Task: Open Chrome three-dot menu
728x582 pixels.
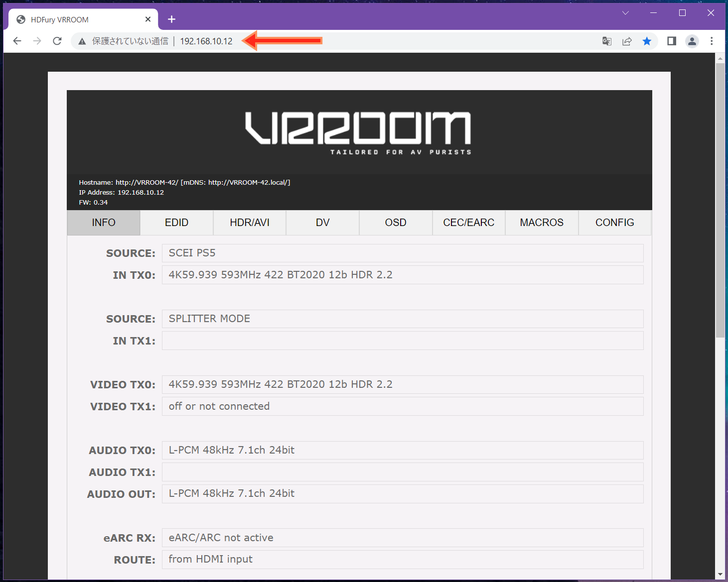Action: [712, 41]
